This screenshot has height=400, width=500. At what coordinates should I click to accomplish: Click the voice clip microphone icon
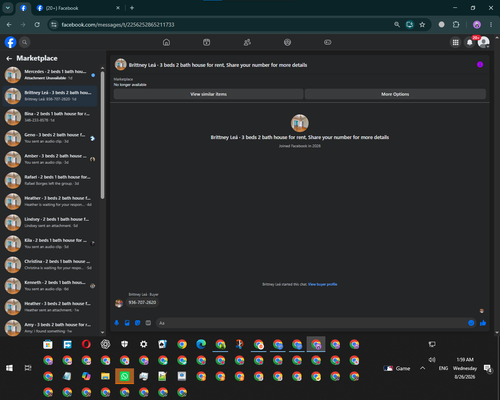coord(117,323)
